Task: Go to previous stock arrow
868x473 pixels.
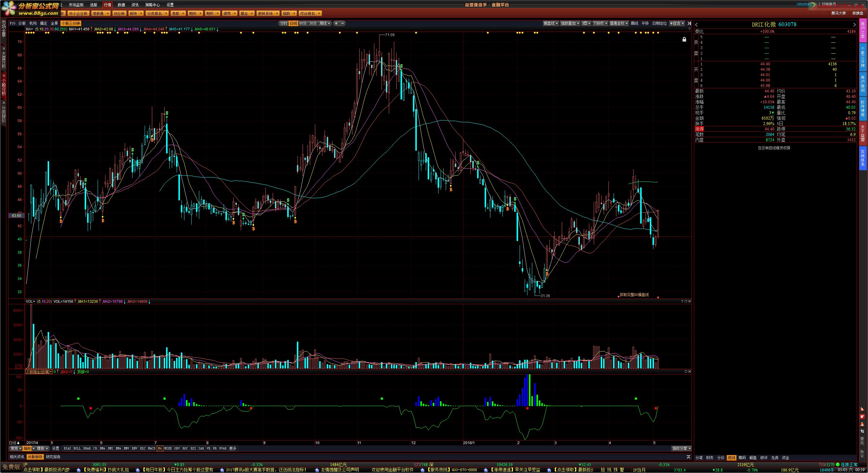Action: pyautogui.click(x=697, y=25)
